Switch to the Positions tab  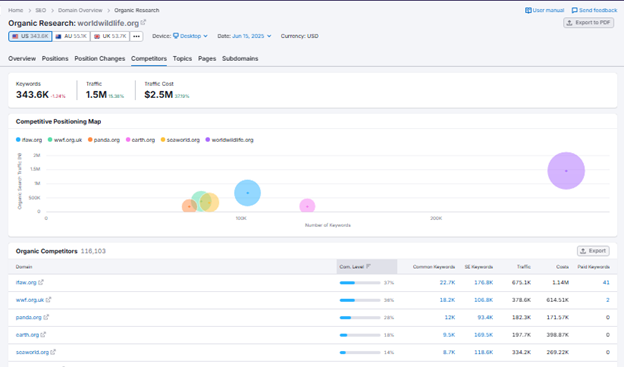coord(55,59)
